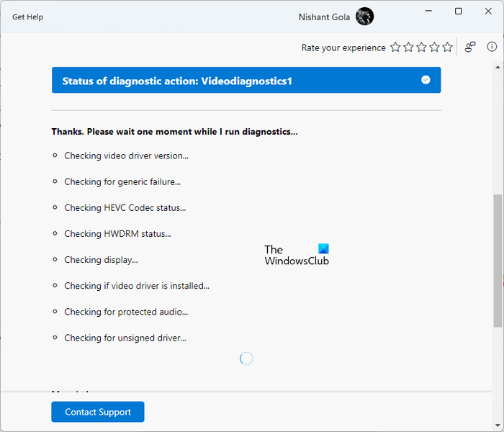Screen dimensions: 504x432
Task: Click "Checking for protected audio..."
Action: click(x=126, y=312)
